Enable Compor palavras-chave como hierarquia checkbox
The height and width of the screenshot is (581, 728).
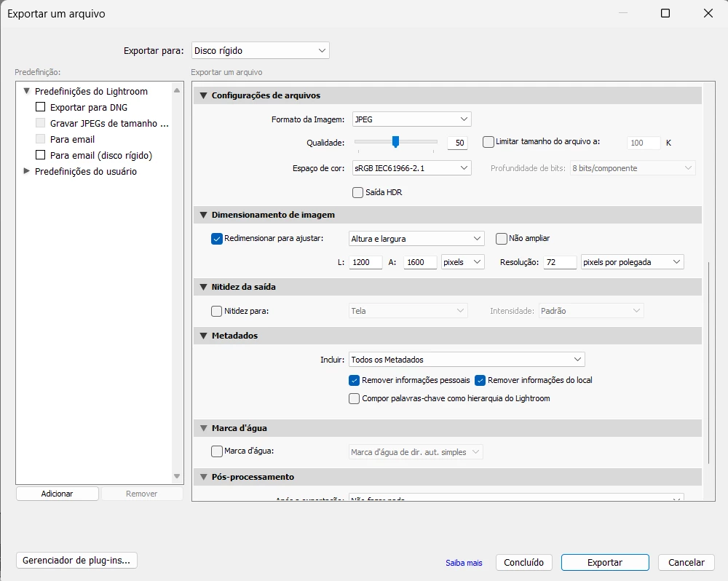(x=354, y=398)
